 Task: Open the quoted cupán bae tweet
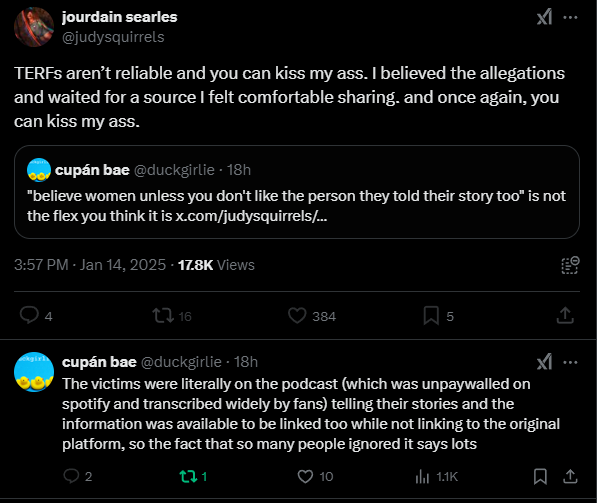tap(297, 192)
